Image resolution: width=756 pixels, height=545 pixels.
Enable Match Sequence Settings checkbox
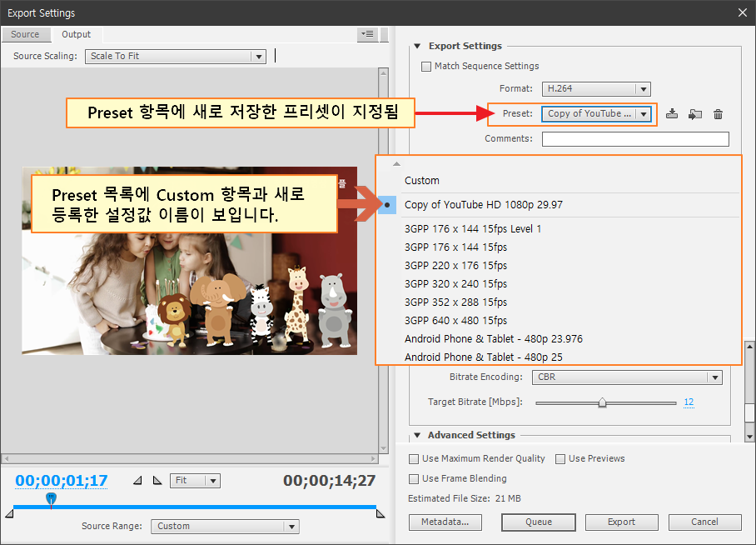[x=426, y=67]
